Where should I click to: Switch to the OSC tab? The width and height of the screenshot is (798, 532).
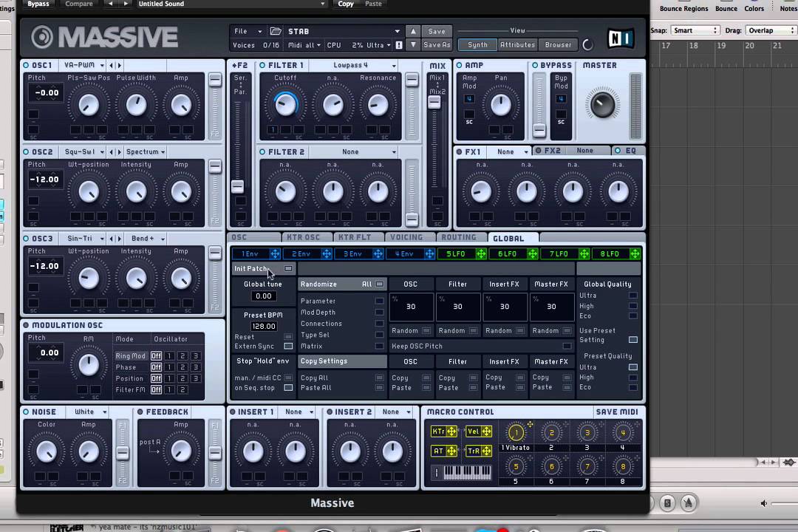coord(254,237)
